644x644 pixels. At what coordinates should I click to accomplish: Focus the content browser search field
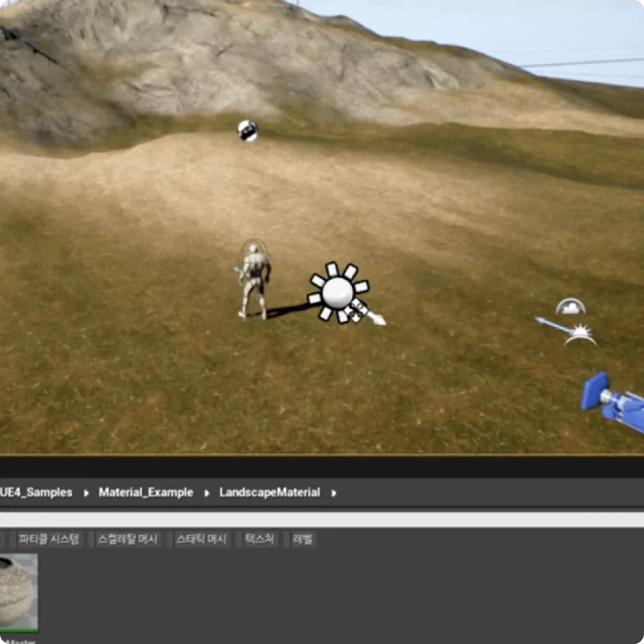[322, 520]
